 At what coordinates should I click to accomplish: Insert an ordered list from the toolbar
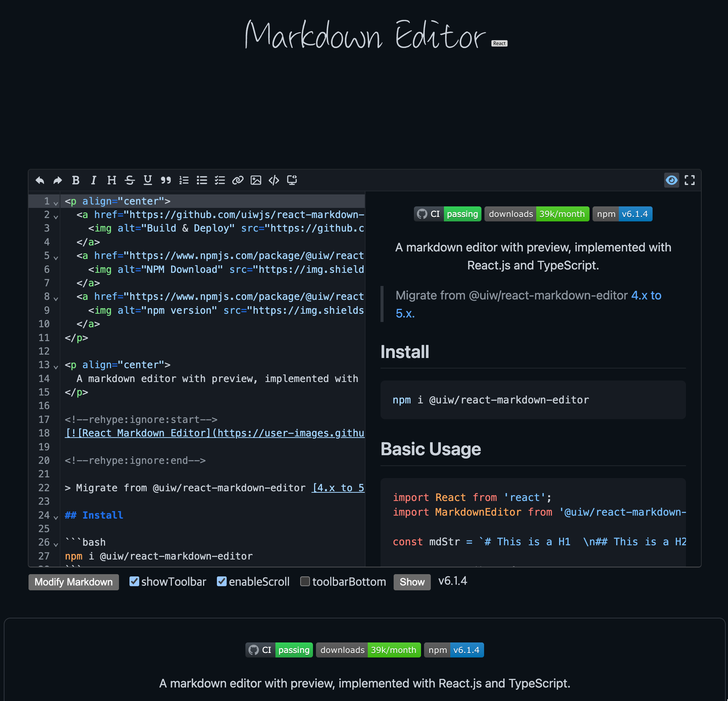click(x=184, y=181)
